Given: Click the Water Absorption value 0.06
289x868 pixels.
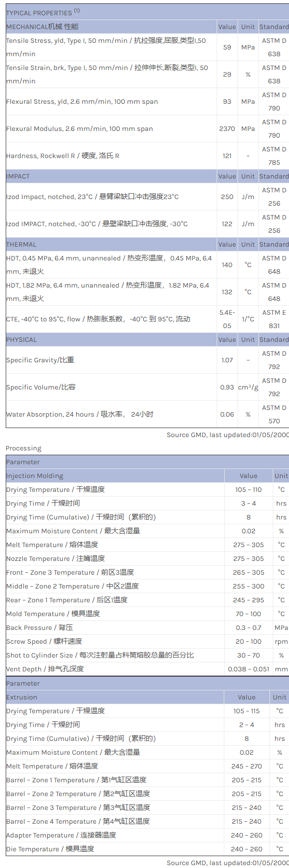Looking at the screenshot, I should point(227,414).
